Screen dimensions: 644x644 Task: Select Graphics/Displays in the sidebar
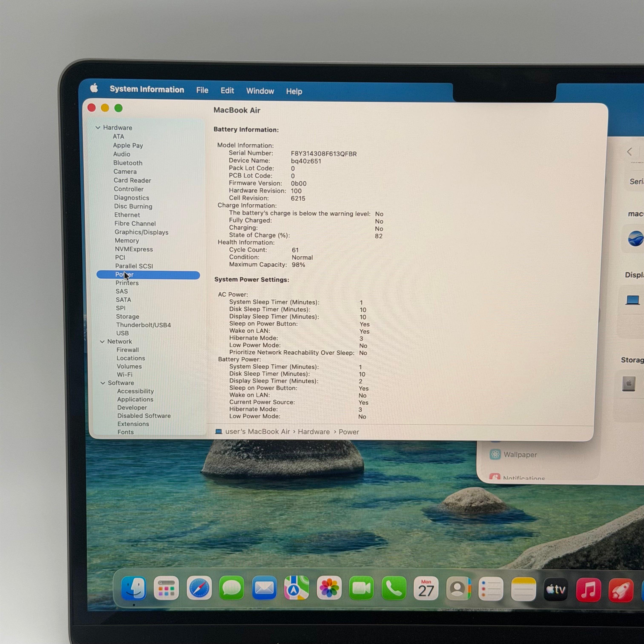[x=141, y=232]
